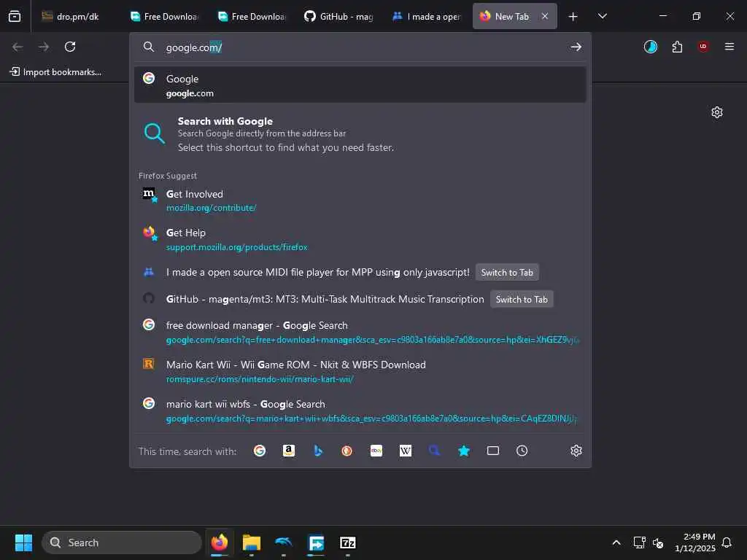747x560 pixels.
Task: Switch to the 'I made a open' tab
Action: tap(426, 17)
